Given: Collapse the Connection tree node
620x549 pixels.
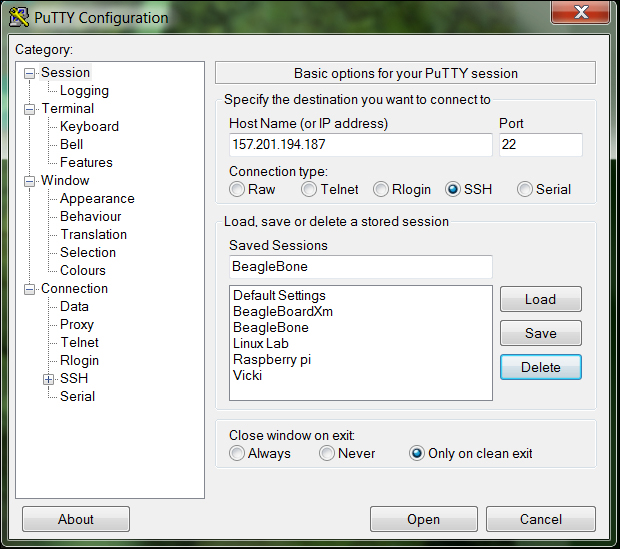Looking at the screenshot, I should pos(29,290).
